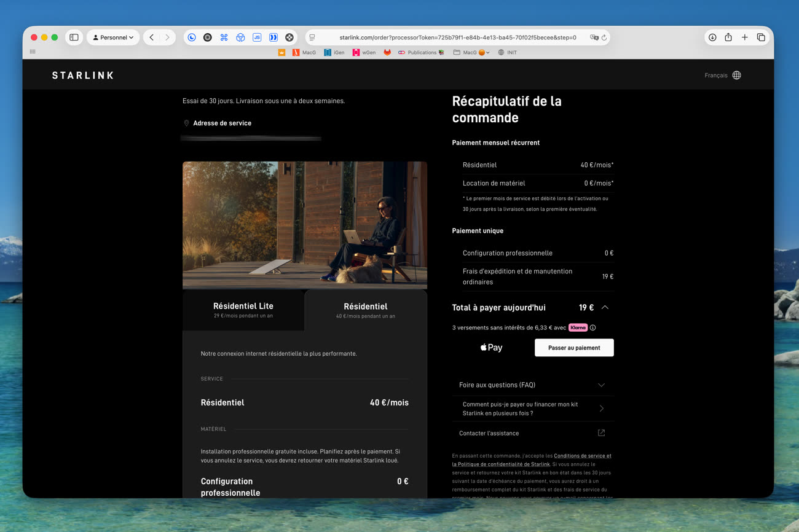Click the globe language icon next to Français
Viewport: 799px width, 532px height.
736,76
